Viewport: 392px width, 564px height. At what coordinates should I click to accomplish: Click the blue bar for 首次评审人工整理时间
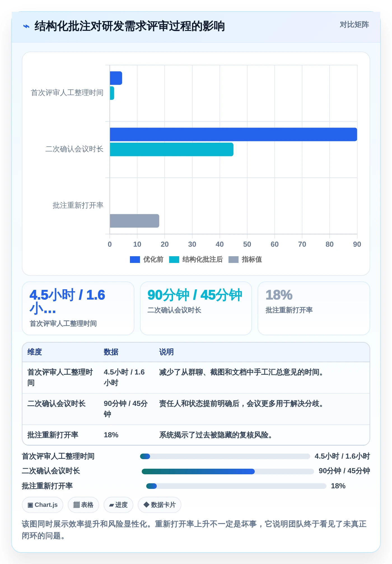[116, 78]
